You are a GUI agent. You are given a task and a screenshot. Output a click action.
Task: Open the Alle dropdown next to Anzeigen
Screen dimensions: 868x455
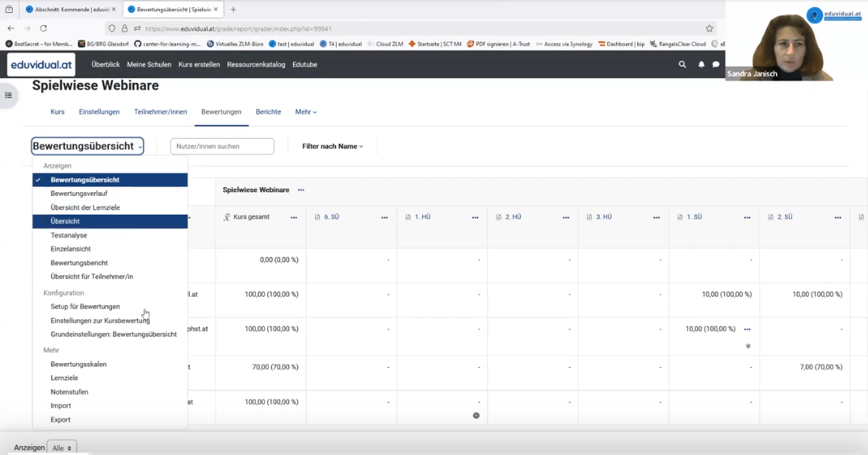(x=62, y=448)
